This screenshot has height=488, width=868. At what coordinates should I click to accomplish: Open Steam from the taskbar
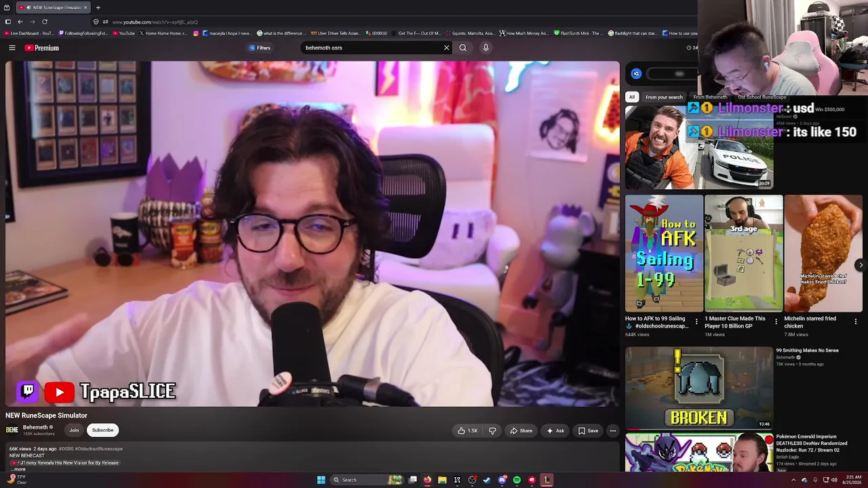point(487,480)
